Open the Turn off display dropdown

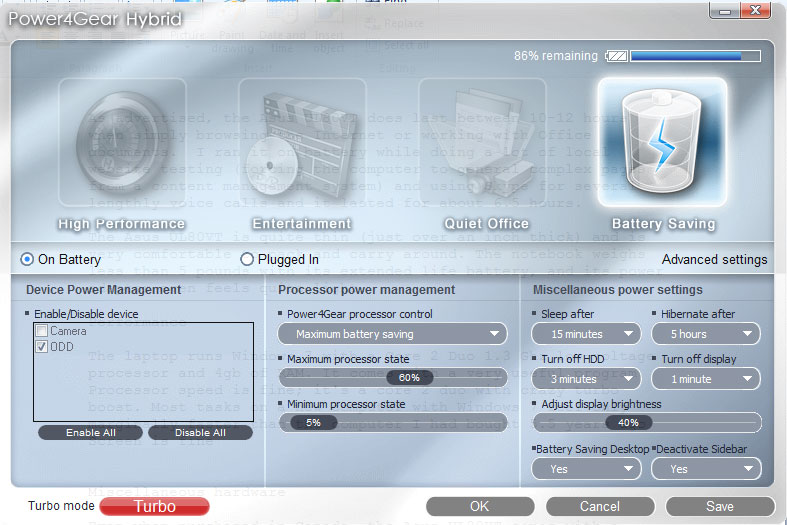(x=706, y=379)
